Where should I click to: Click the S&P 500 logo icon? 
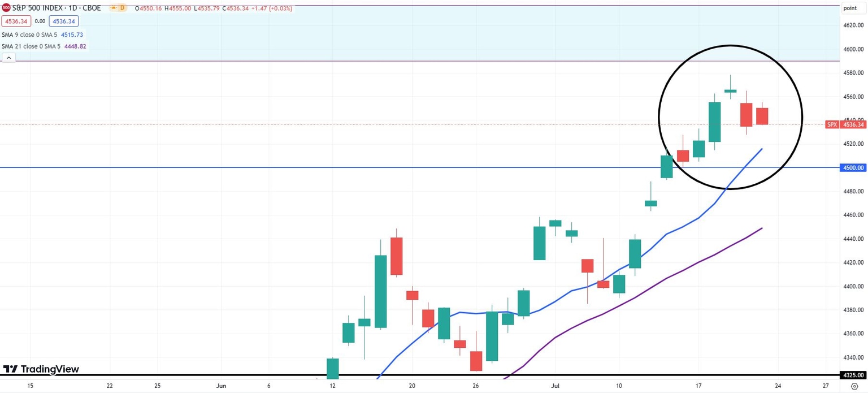(6, 8)
